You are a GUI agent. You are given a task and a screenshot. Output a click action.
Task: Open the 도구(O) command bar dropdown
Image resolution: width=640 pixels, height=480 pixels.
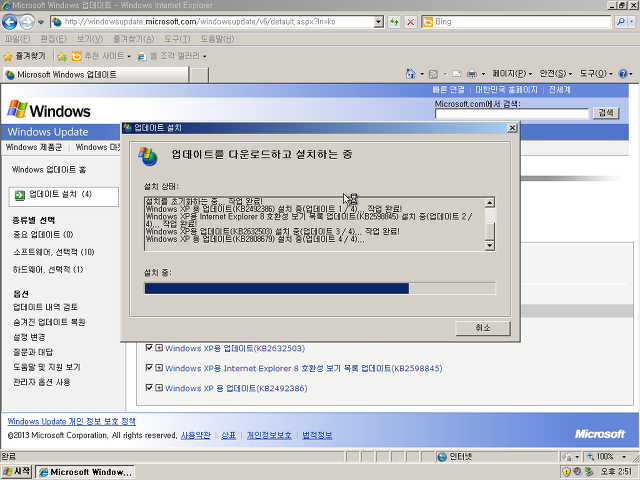coord(596,74)
